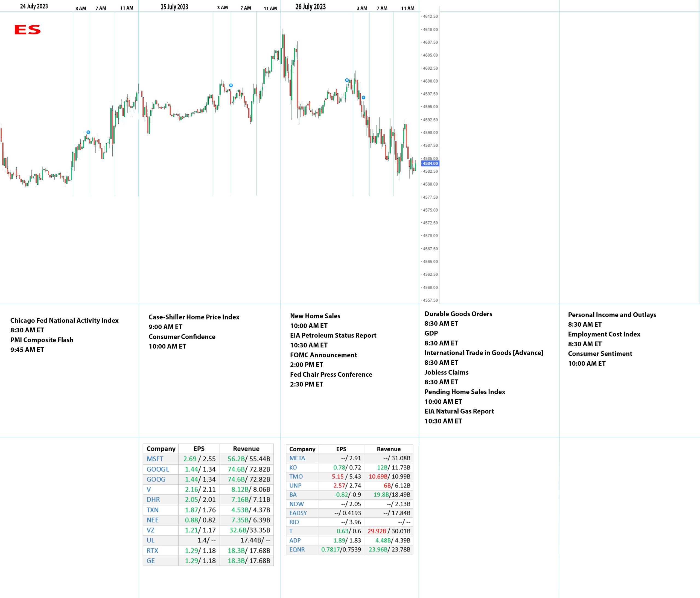Click the 26 July 2023 date header
This screenshot has width=700, height=598.
(310, 7)
